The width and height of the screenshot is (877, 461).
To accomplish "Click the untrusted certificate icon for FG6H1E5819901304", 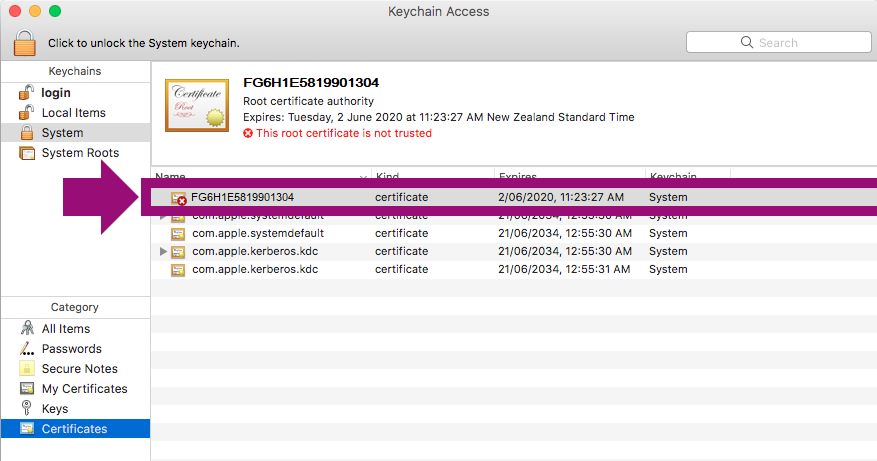I will [178, 198].
